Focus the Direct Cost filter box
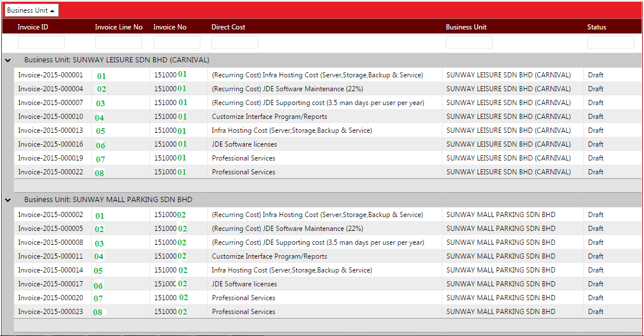The width and height of the screenshot is (644, 336). click(235, 42)
